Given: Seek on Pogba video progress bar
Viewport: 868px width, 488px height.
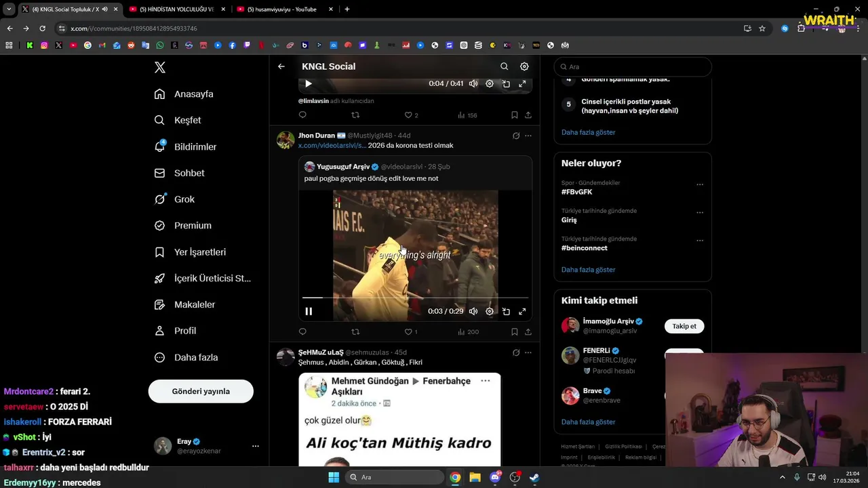Looking at the screenshot, I should 415,298.
